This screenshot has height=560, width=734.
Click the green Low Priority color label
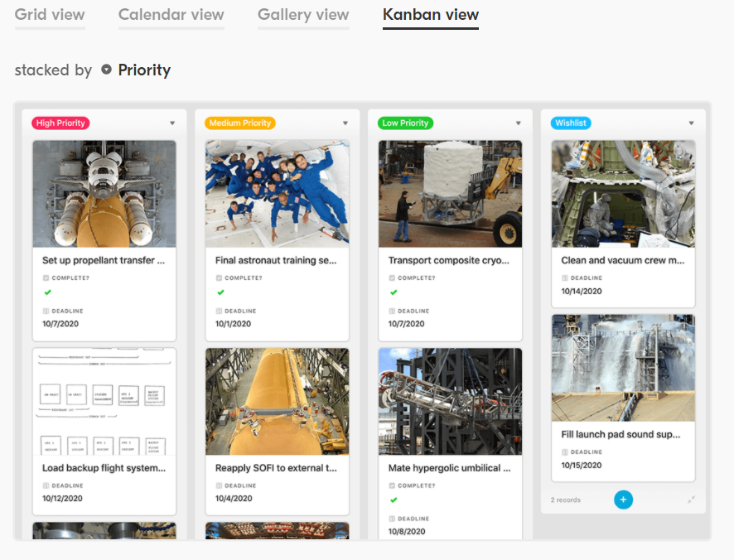point(405,123)
